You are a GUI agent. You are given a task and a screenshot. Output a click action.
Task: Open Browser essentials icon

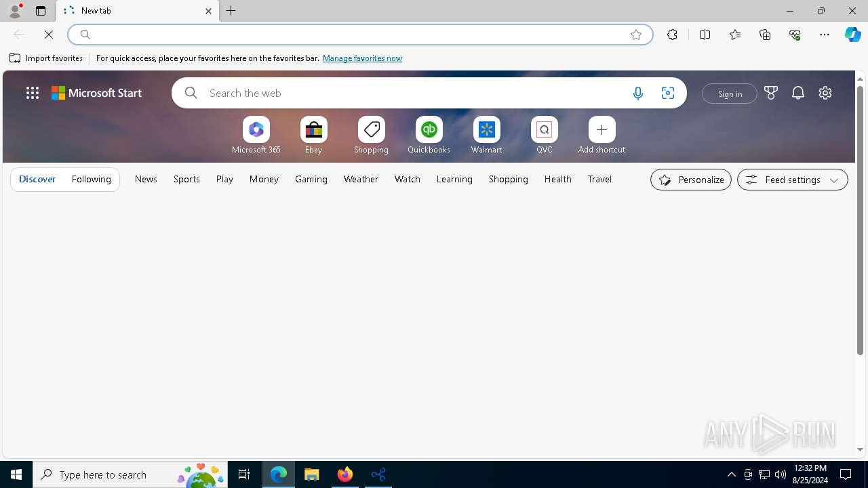tap(795, 35)
